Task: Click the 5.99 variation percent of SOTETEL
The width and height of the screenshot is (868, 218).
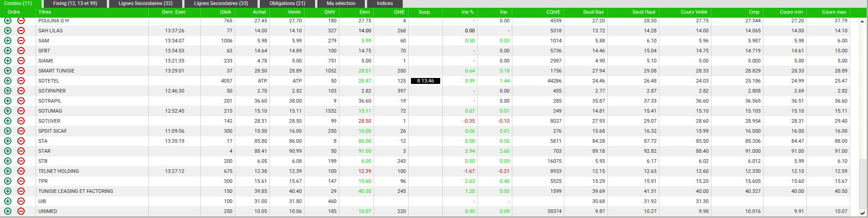Action: pyautogui.click(x=470, y=81)
